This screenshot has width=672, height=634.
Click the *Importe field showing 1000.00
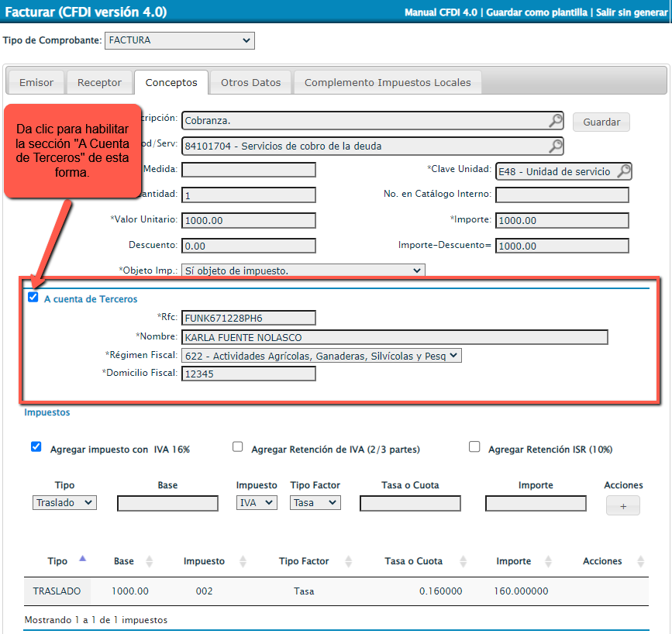click(x=562, y=220)
